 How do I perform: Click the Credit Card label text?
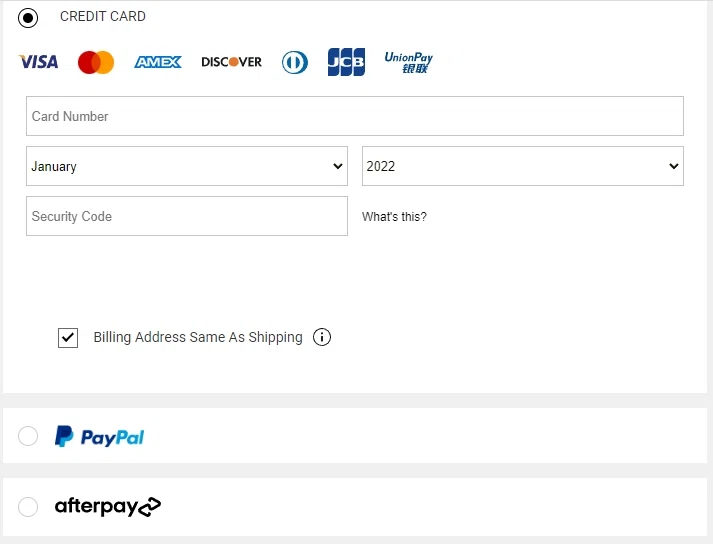(x=103, y=17)
